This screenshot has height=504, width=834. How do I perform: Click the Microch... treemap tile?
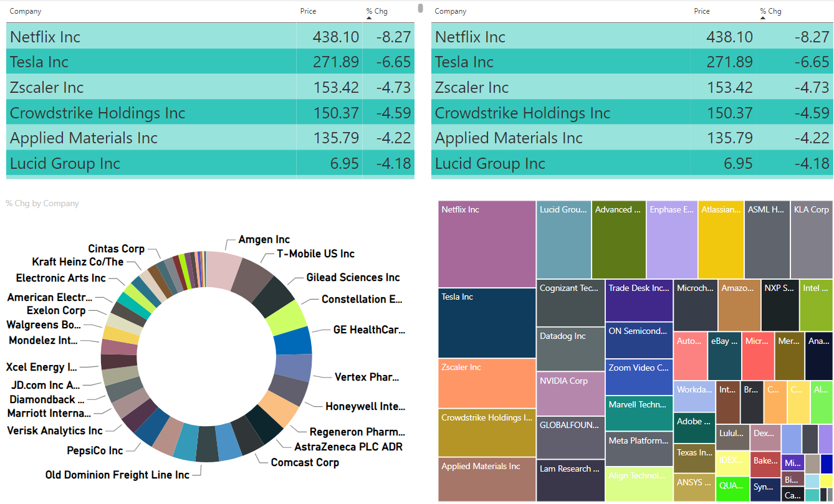click(696, 305)
